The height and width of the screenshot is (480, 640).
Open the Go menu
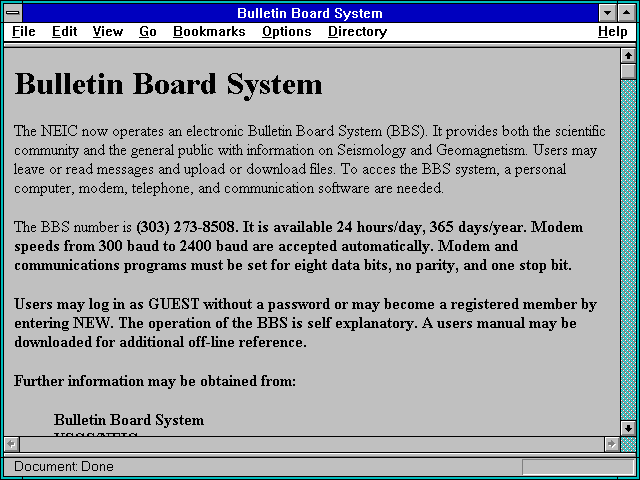(x=148, y=32)
